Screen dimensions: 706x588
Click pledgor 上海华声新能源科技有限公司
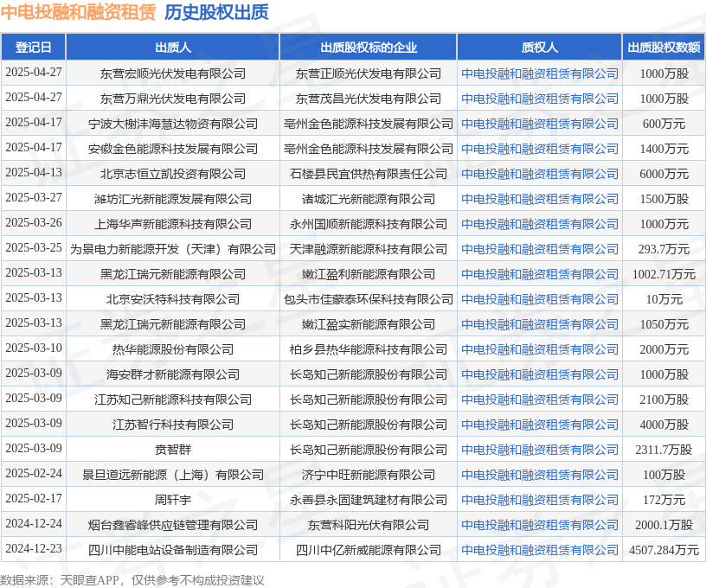[173, 224]
